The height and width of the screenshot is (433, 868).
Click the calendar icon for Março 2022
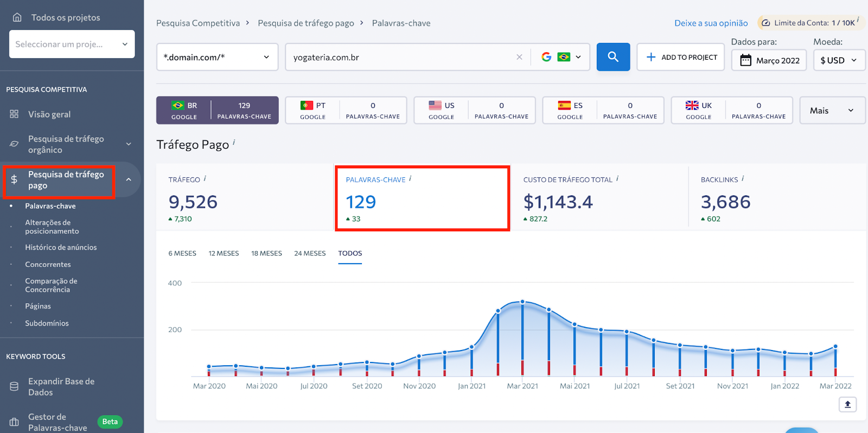click(746, 60)
